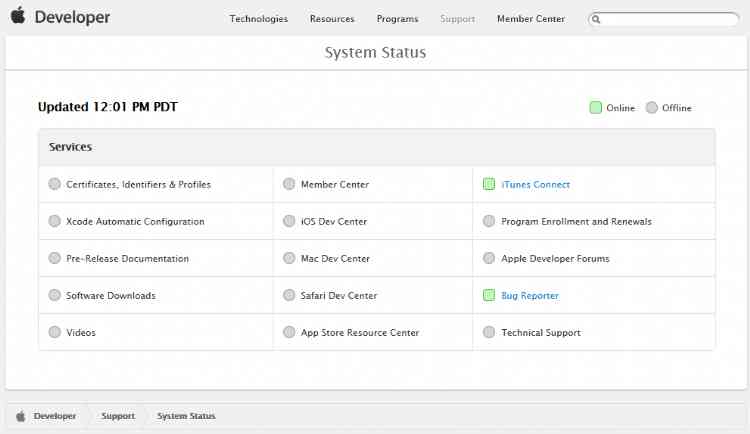Click the green status icon beside Bug Reporter
This screenshot has height=434, width=750.
tap(489, 295)
